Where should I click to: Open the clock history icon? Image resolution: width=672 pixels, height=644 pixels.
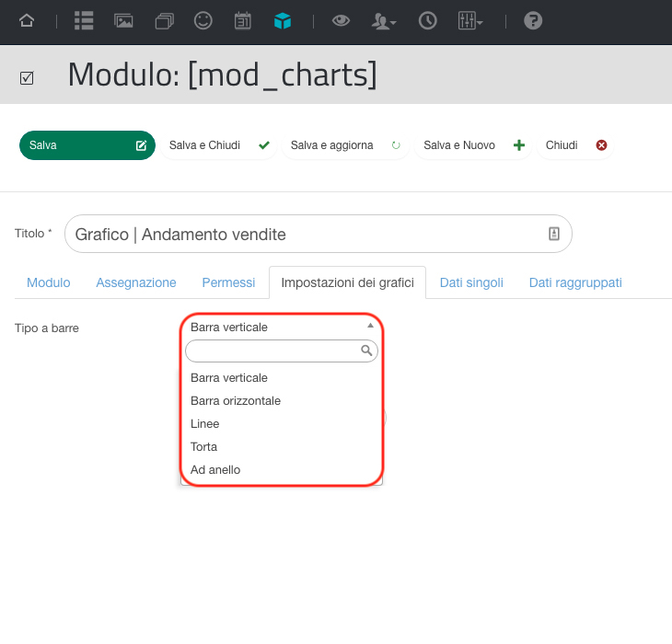(428, 20)
